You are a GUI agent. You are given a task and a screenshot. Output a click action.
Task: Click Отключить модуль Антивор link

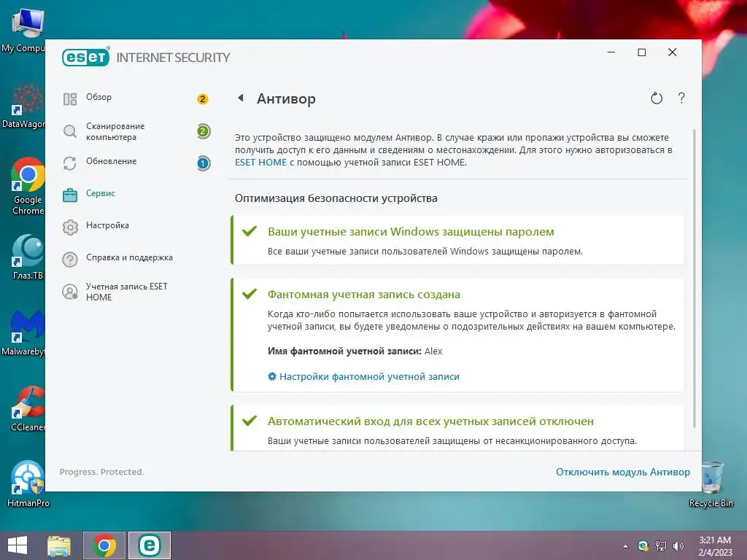point(623,472)
